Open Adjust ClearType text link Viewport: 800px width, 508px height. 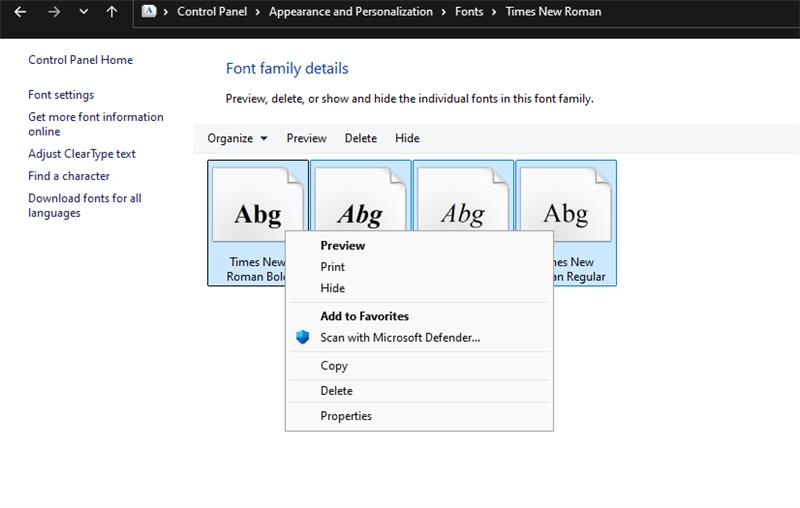coord(82,154)
